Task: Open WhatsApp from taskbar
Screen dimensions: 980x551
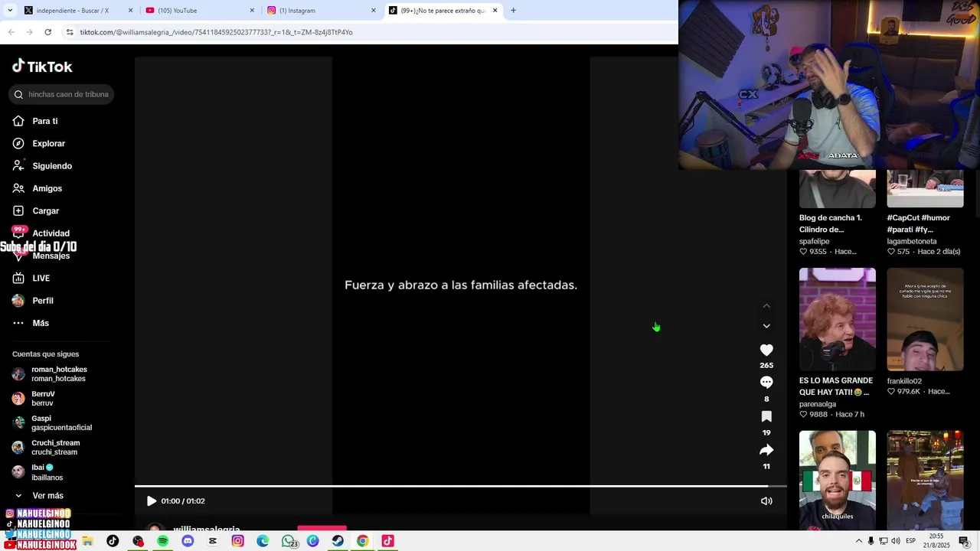Action: click(288, 541)
